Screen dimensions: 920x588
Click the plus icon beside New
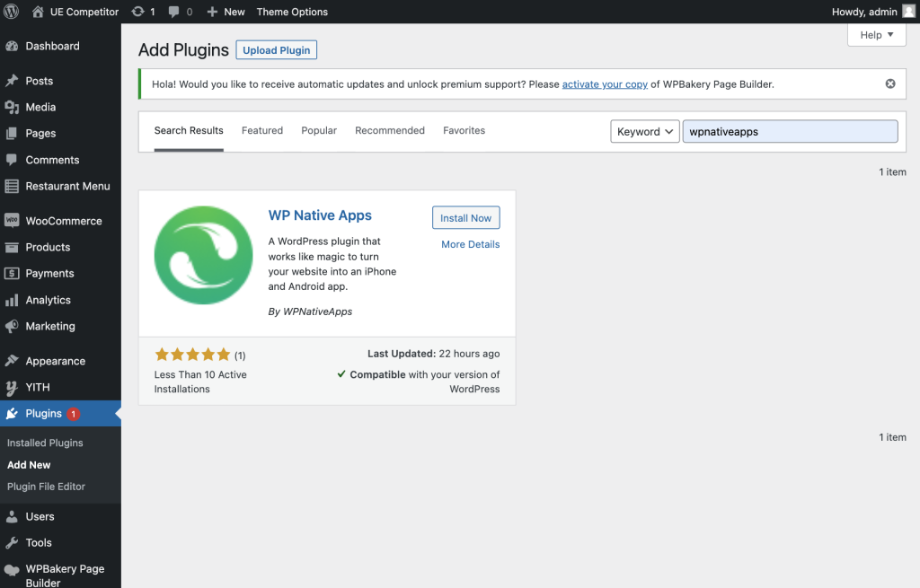click(x=212, y=12)
